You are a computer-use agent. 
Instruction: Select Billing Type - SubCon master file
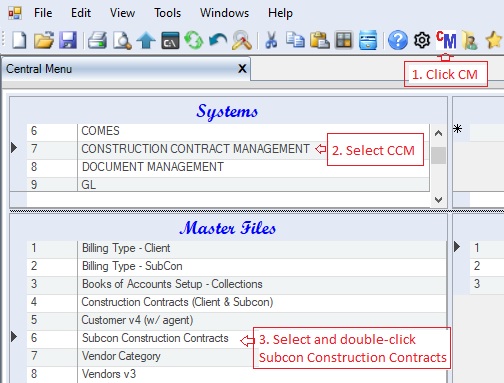click(x=236, y=266)
